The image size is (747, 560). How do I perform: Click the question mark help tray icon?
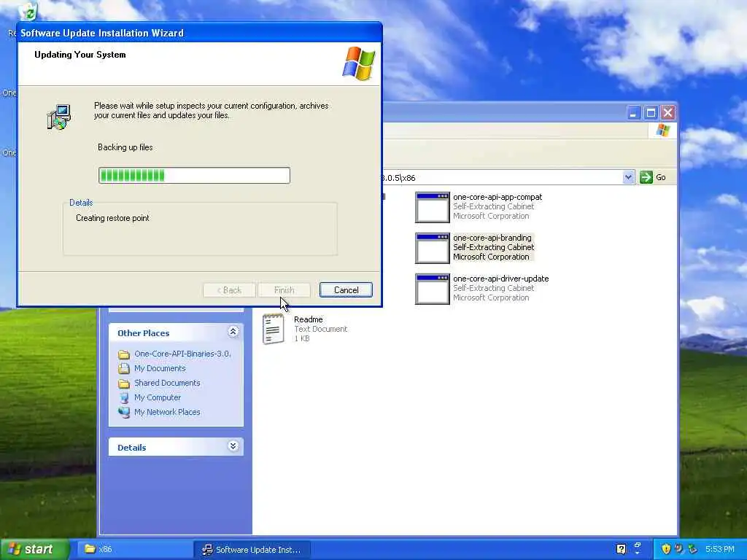coord(621,549)
